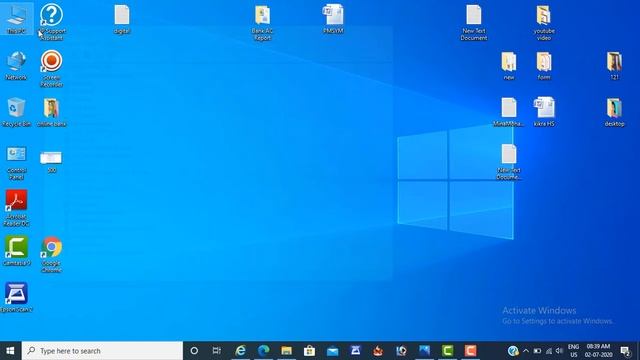Select the Network desktop icon
This screenshot has width=640, height=360.
tap(16, 66)
